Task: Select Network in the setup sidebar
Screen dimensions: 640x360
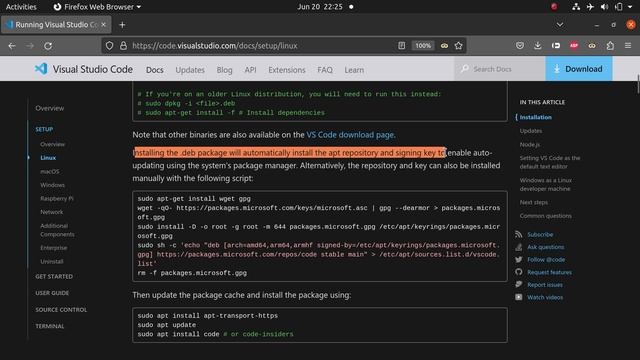Action: (51, 212)
